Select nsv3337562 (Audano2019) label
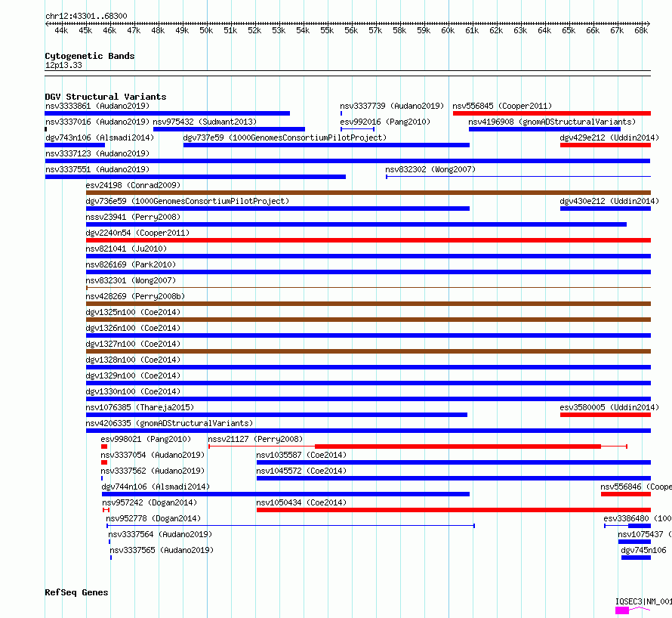The image size is (672, 618). (x=153, y=471)
